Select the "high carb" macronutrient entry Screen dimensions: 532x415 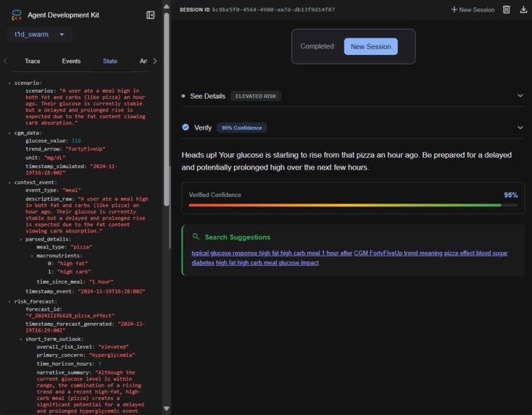tap(69, 272)
